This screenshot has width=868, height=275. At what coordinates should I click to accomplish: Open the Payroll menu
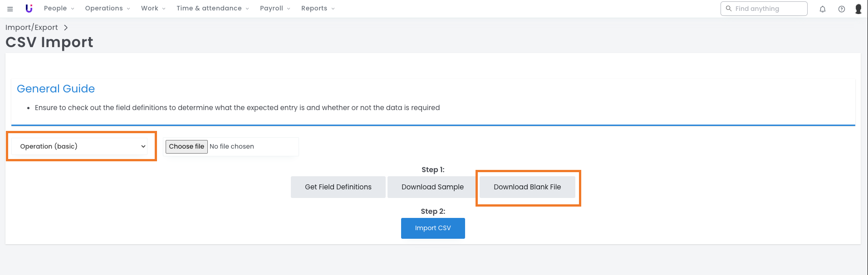(x=275, y=9)
